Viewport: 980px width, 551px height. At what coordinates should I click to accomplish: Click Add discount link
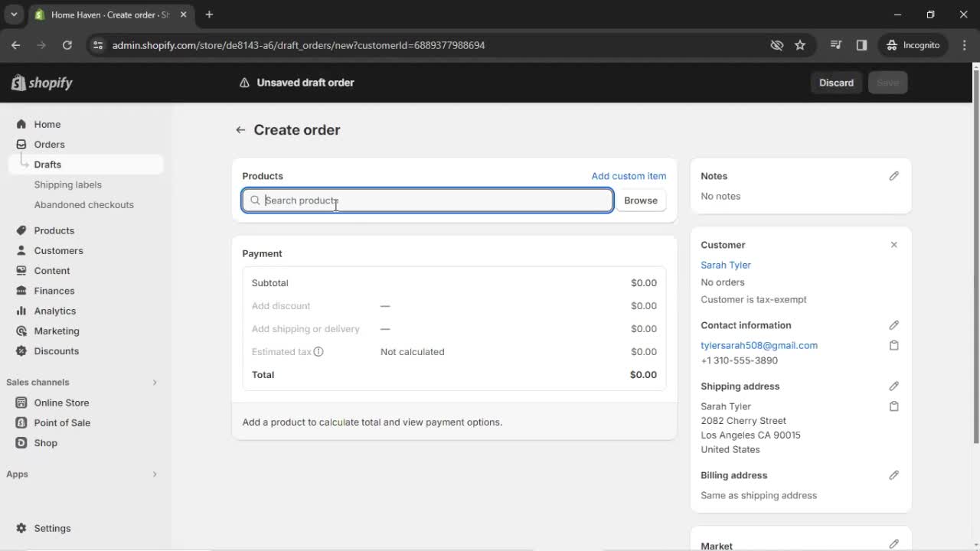point(281,306)
